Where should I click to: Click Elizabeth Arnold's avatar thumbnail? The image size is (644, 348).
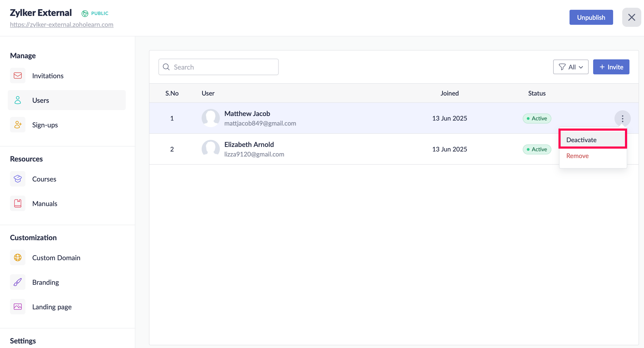211,149
